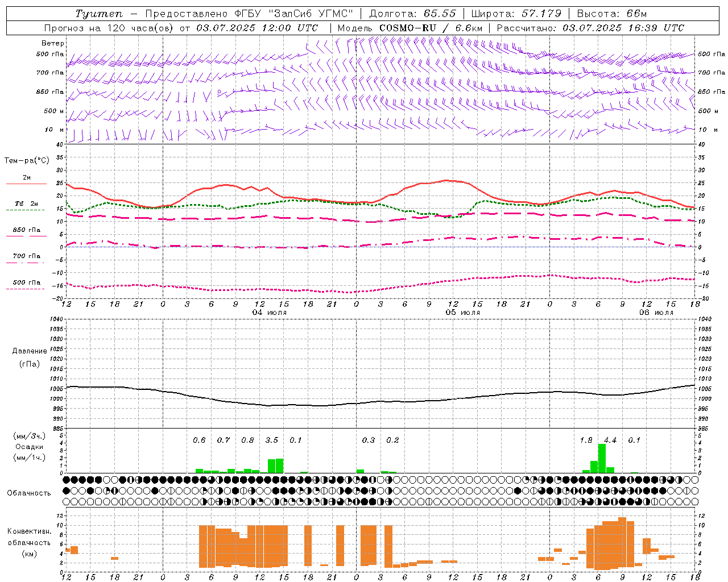Click the 0.8 precipitation total value
Image resolution: width=728 pixels, height=582 pixels.
pos(247,440)
